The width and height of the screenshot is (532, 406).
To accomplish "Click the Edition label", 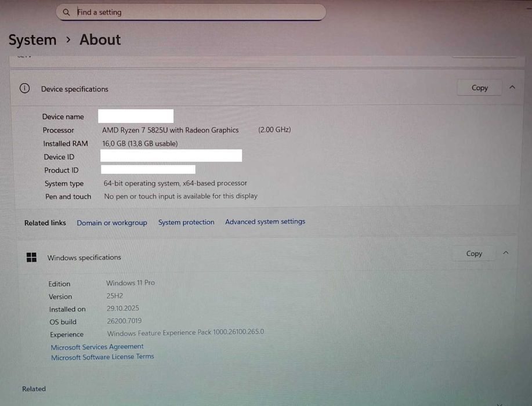I will [59, 284].
